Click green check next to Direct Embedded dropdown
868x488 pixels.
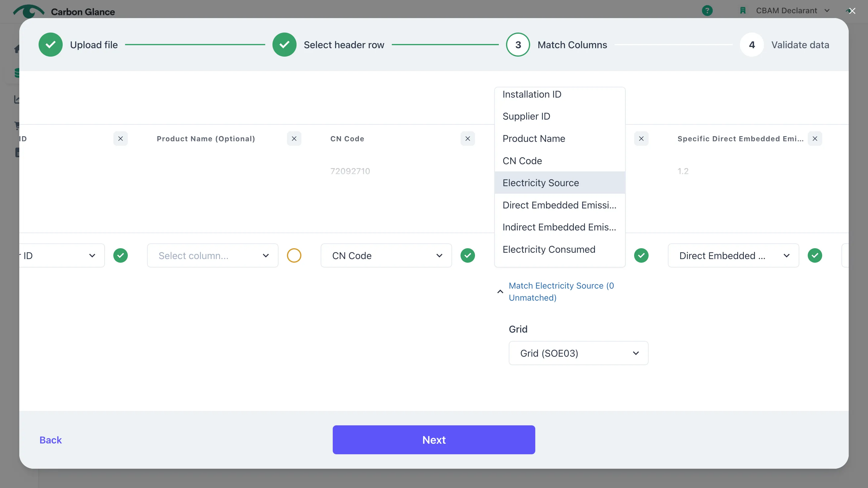tap(815, 256)
